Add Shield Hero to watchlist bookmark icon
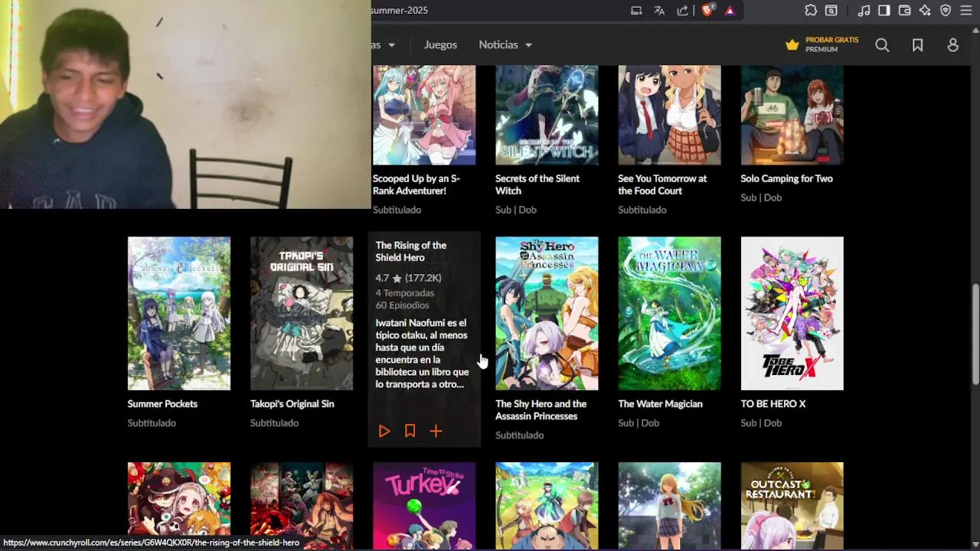Viewport: 980px width, 551px height. [x=410, y=431]
